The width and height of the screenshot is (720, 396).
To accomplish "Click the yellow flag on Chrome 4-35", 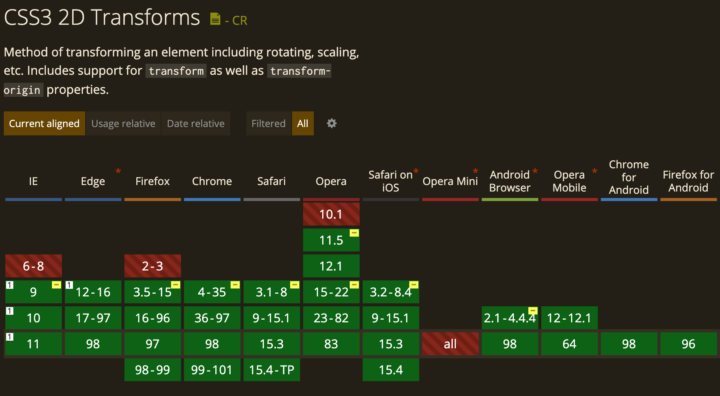I will point(235,285).
